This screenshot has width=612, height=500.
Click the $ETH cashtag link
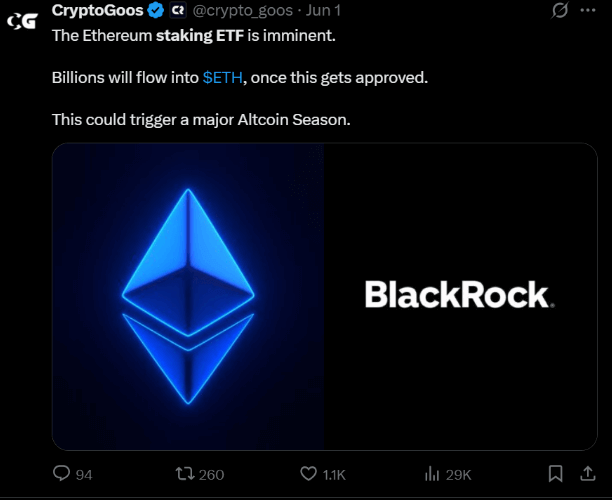(221, 77)
